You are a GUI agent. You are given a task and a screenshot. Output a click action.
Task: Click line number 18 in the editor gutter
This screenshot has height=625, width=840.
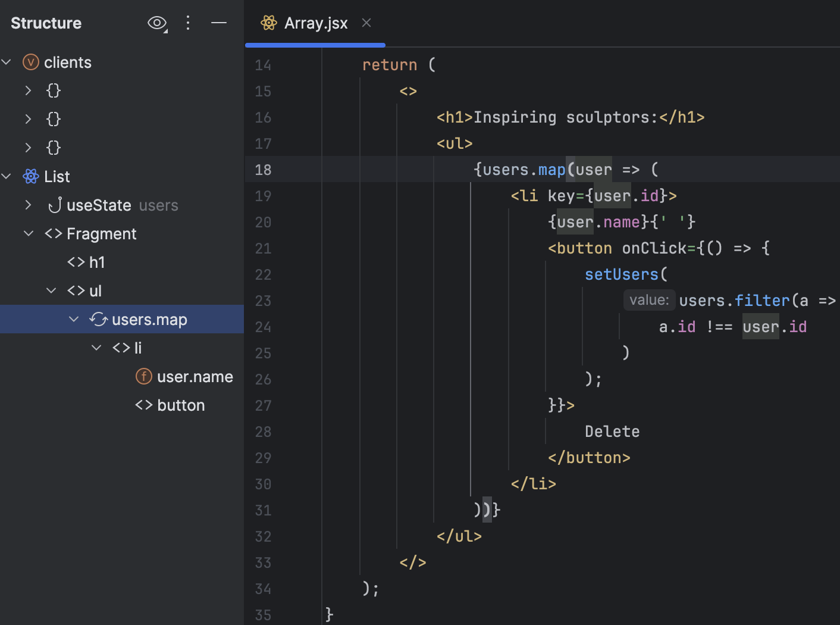tap(263, 170)
